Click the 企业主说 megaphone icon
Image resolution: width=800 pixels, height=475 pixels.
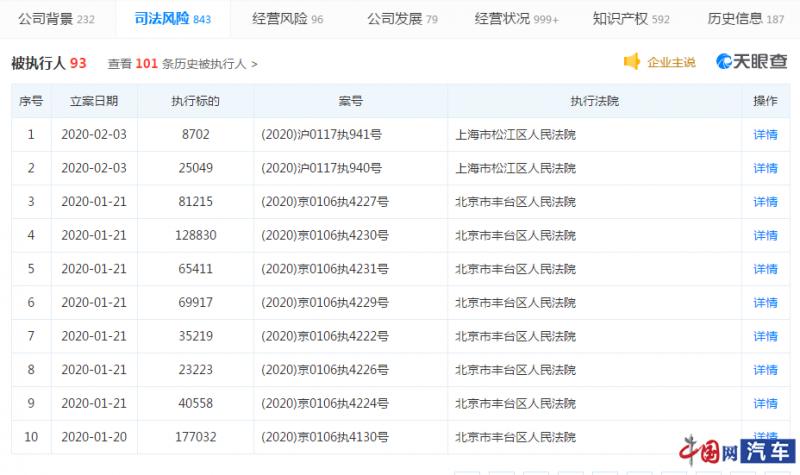[x=632, y=62]
